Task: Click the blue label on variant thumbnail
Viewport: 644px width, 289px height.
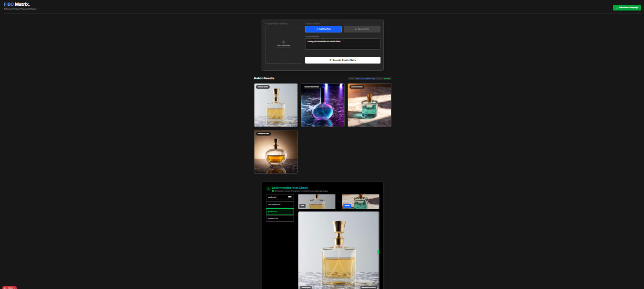Action: click(x=347, y=206)
